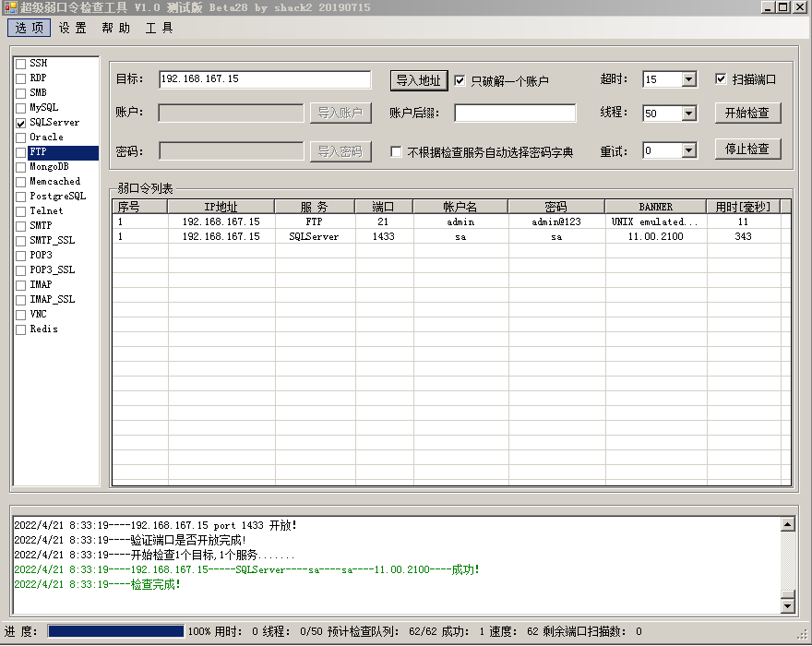This screenshot has height=646, width=812.
Task: Sort by the IP地址 column header
Action: tap(221, 207)
